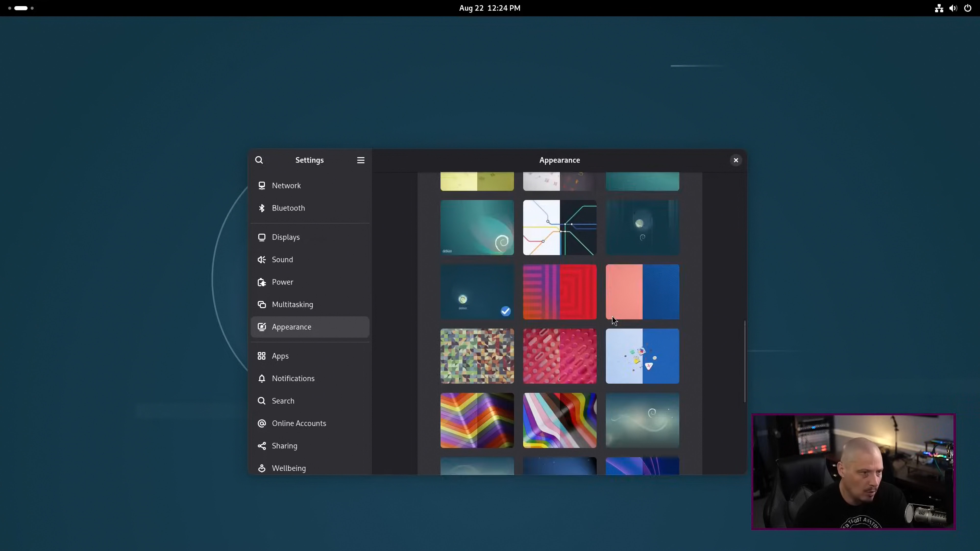Select the Notifications label in sidebar
Image resolution: width=980 pixels, height=551 pixels.
(293, 378)
